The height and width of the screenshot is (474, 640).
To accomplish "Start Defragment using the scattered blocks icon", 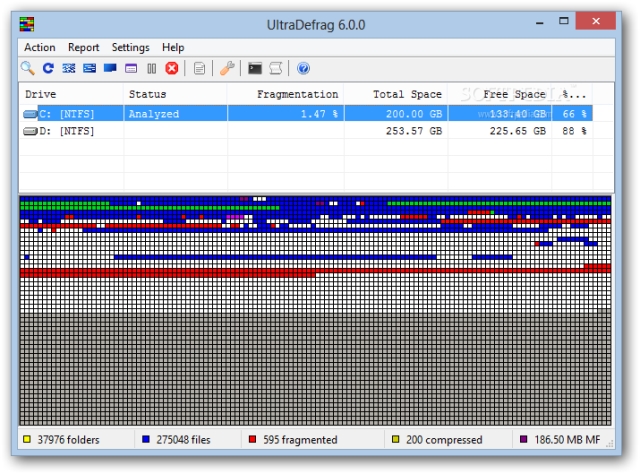I will tap(69, 68).
